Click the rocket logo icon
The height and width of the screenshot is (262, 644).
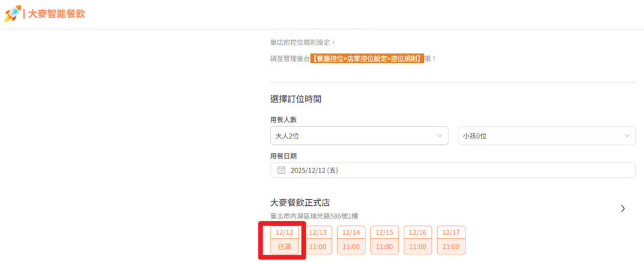pyautogui.click(x=13, y=14)
